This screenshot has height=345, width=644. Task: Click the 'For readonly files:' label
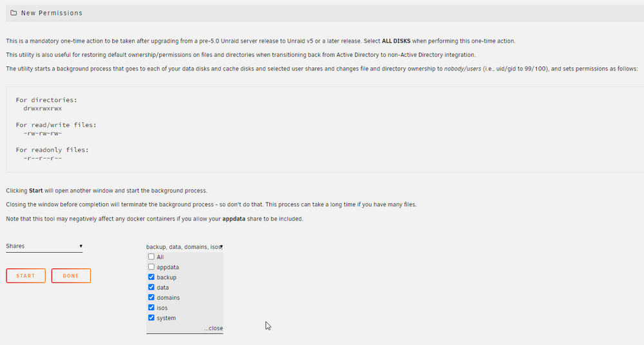click(x=52, y=150)
